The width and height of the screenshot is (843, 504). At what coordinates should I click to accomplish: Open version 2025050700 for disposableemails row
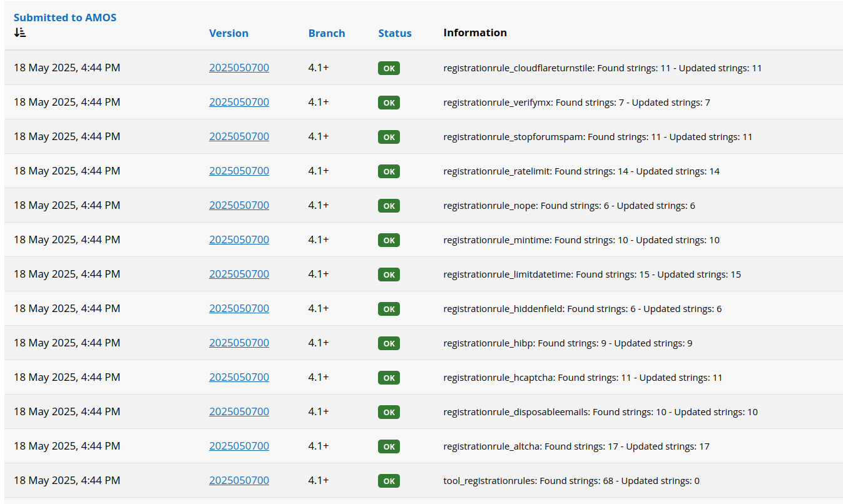[x=239, y=411]
